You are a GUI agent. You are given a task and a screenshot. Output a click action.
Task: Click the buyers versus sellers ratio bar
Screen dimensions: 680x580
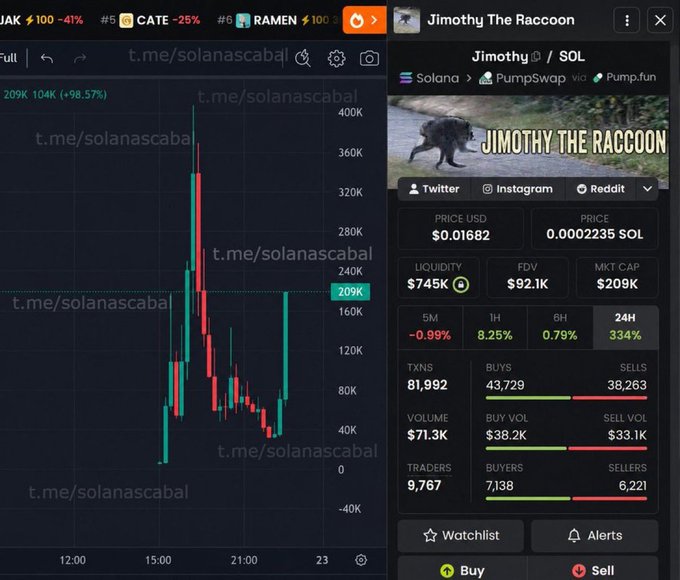566,498
